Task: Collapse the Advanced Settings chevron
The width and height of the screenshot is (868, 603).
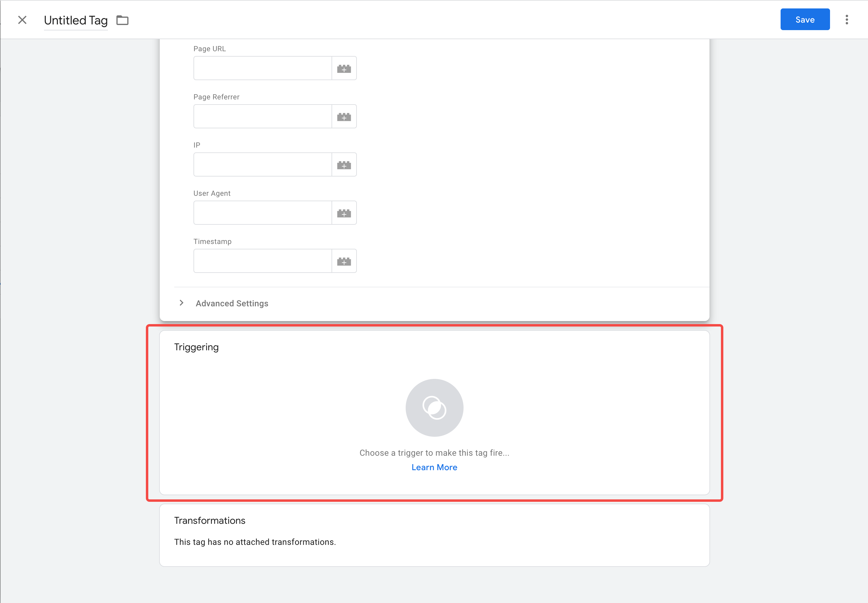Action: pyautogui.click(x=182, y=303)
